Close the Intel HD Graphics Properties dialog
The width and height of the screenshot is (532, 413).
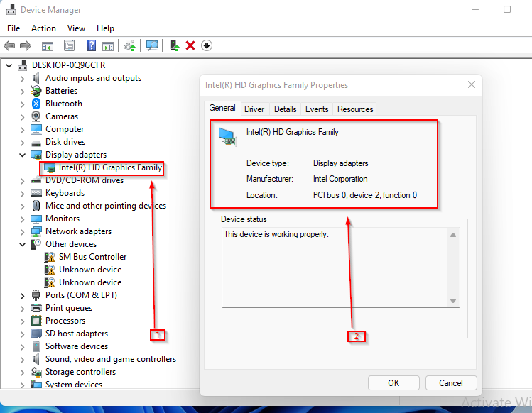(472, 84)
